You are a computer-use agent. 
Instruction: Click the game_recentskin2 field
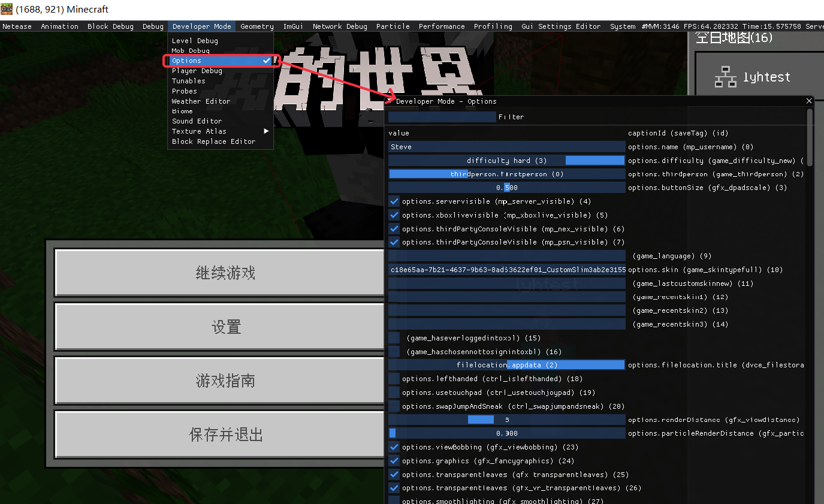[506, 310]
